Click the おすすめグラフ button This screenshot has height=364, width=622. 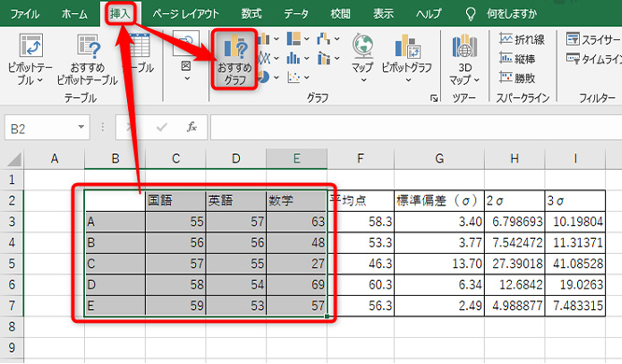point(234,60)
